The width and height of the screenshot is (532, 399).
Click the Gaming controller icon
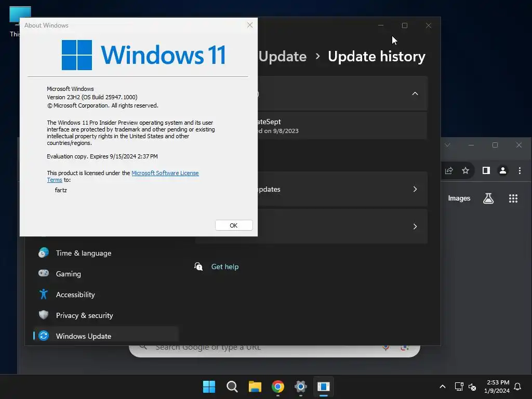(x=44, y=273)
